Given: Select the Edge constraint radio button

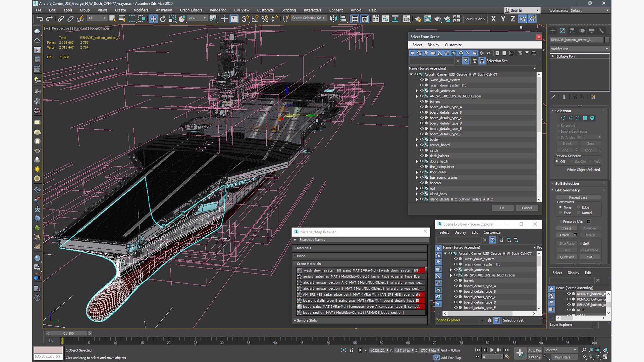Looking at the screenshot, I should tap(579, 207).
